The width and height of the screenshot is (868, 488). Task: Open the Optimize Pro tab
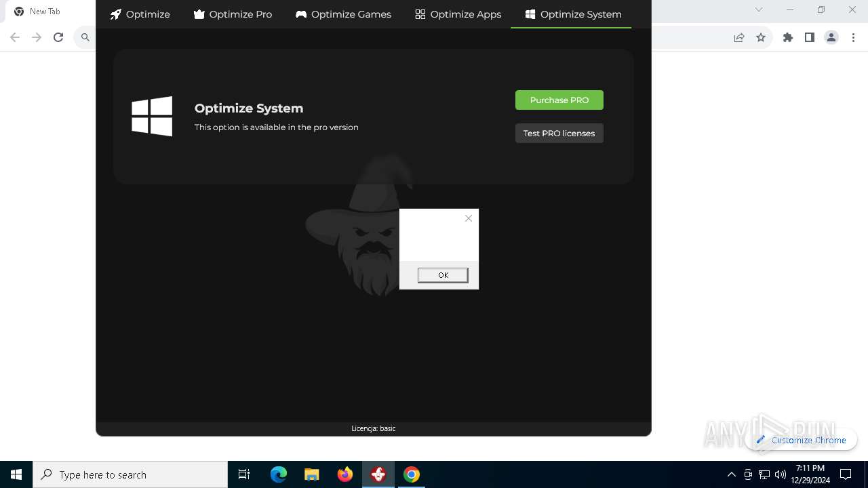pos(233,14)
